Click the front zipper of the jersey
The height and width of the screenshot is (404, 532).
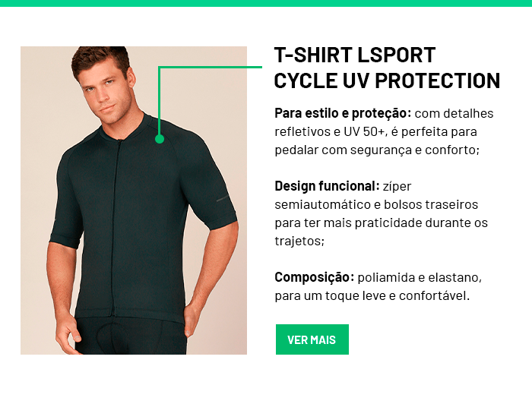click(115, 226)
